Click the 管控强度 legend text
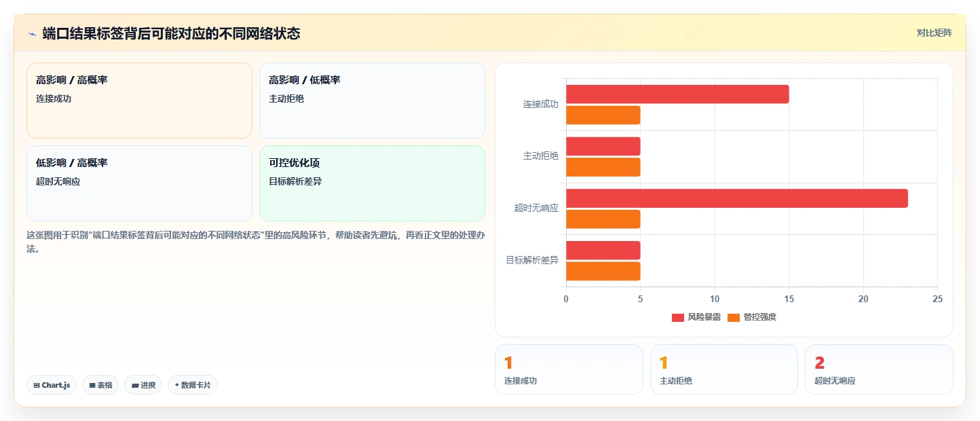 click(x=760, y=318)
